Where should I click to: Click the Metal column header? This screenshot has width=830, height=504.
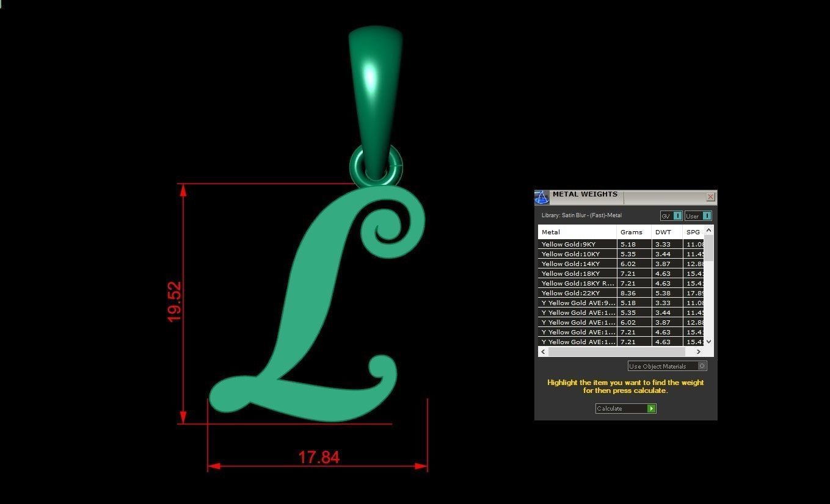tap(577, 232)
